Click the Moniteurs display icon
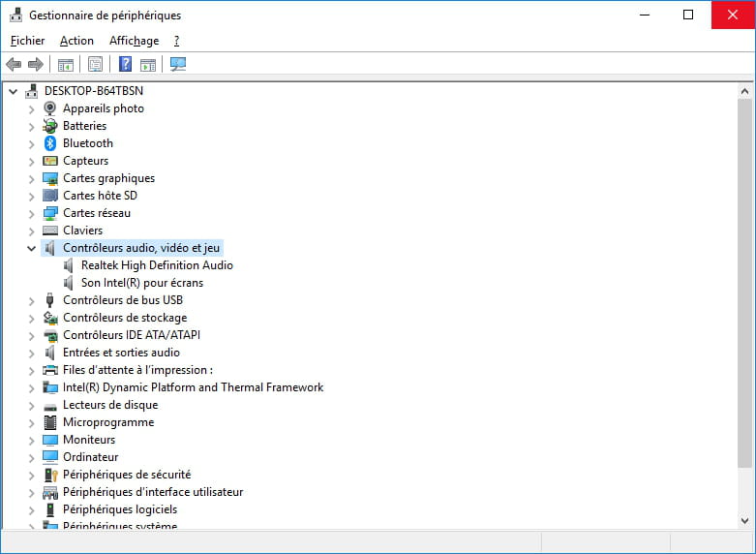This screenshot has width=756, height=554. [x=50, y=440]
